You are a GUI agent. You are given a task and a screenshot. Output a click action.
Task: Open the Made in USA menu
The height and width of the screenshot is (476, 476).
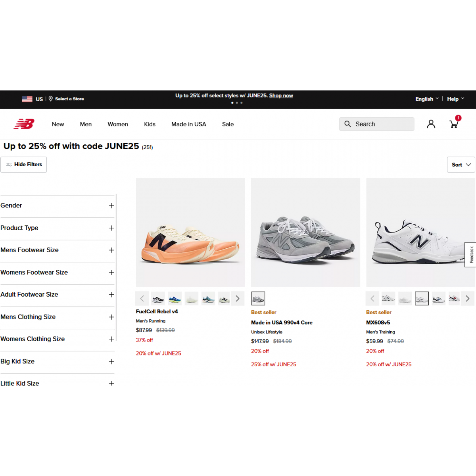[x=189, y=124]
